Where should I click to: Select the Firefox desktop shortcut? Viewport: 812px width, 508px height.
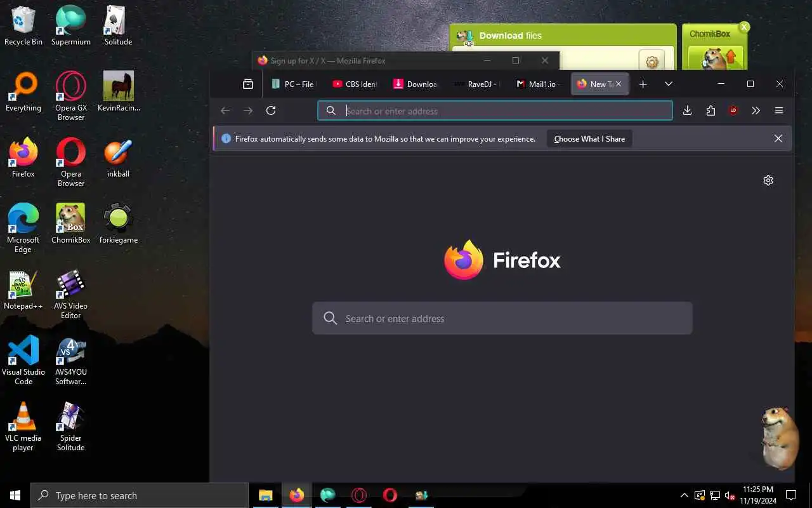coord(23,158)
